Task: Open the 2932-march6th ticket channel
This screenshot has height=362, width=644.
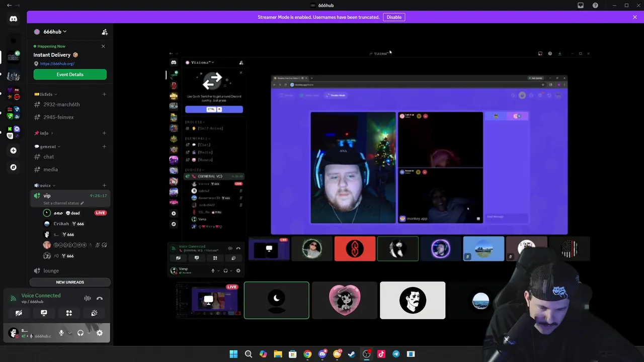Action: 70,105
